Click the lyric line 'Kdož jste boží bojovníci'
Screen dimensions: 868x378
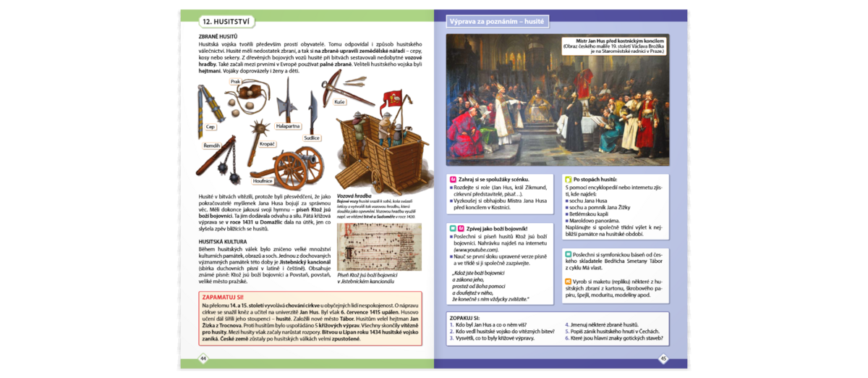[478, 273]
